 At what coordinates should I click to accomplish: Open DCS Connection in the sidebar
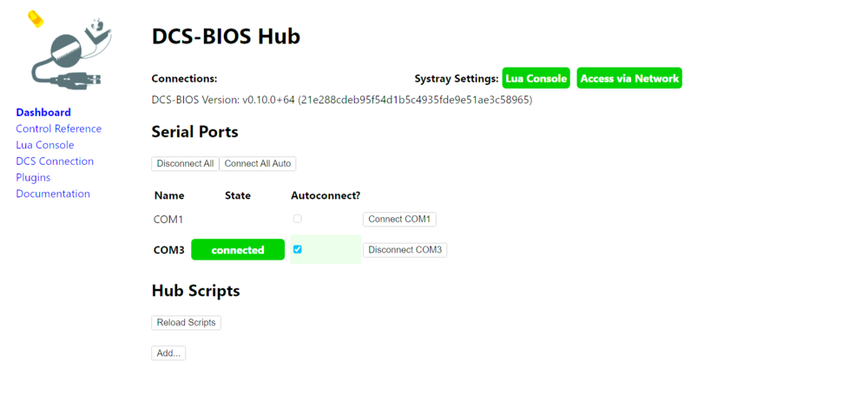click(55, 161)
